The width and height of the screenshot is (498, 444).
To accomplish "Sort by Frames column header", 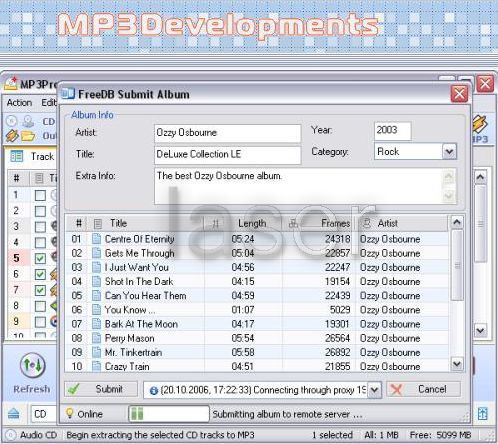I will [319, 223].
